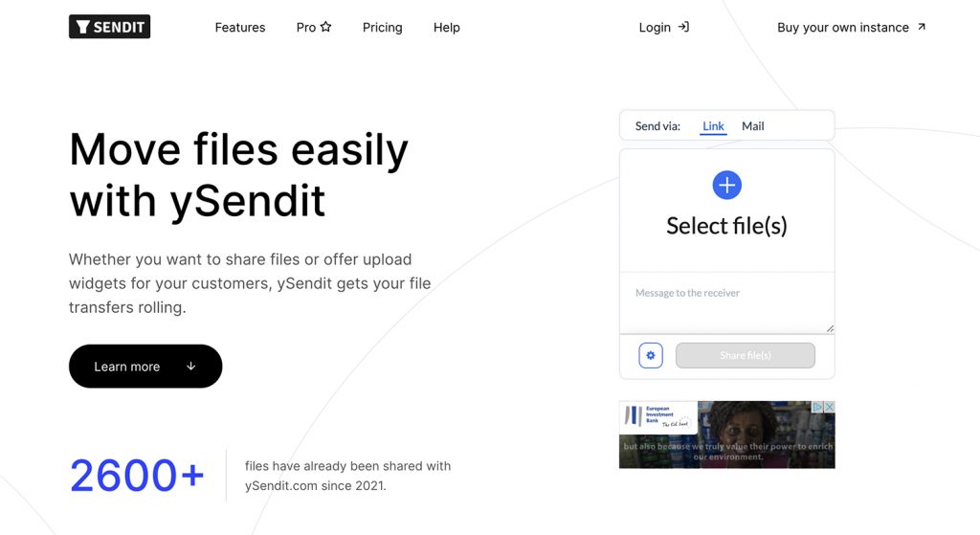Click the Share file(s) button
980x535 pixels.
pos(746,355)
